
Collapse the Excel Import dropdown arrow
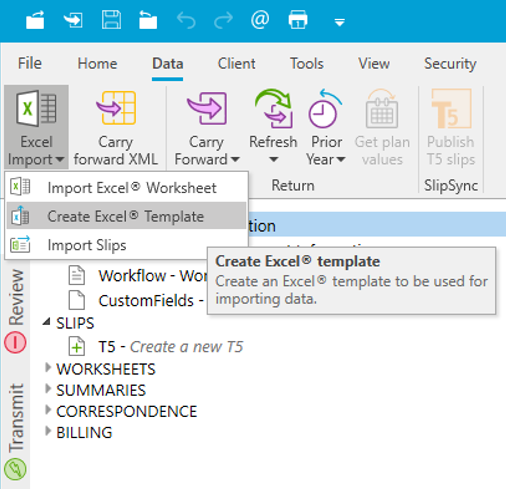[60, 159]
